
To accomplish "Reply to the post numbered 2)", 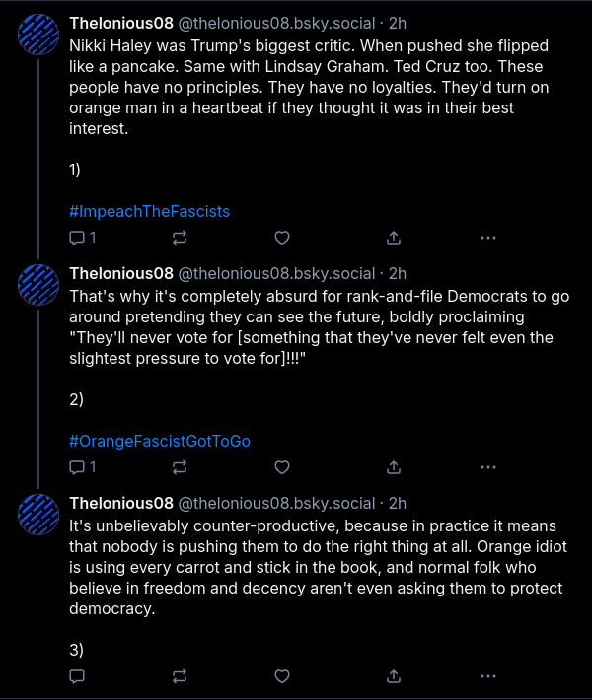I will click(x=83, y=467).
